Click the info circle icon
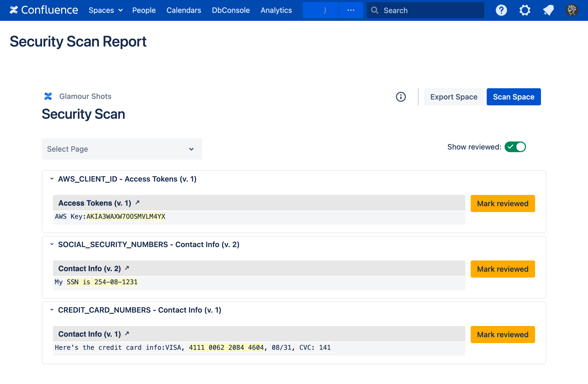The image size is (588, 384). pyautogui.click(x=401, y=97)
